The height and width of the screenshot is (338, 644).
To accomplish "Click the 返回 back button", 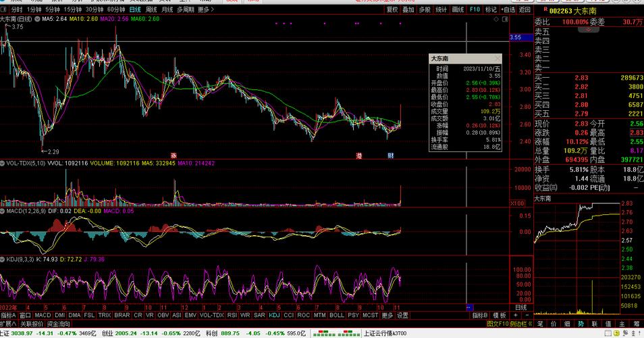I will 525,9.
